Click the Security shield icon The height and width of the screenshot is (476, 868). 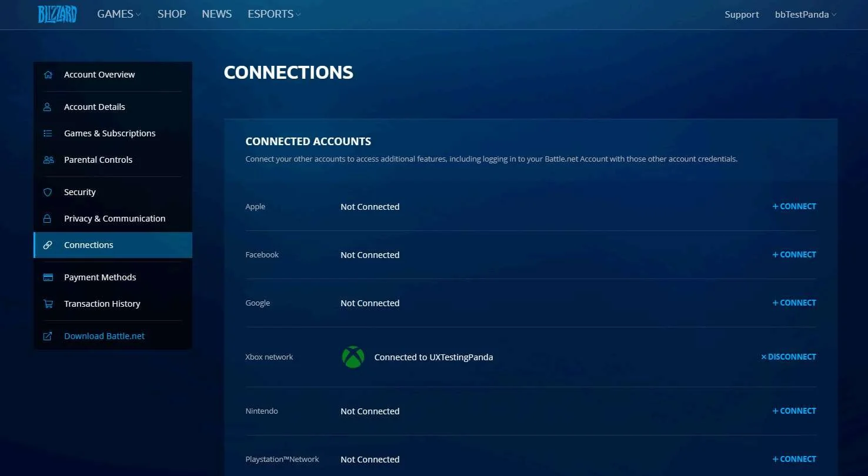click(48, 192)
